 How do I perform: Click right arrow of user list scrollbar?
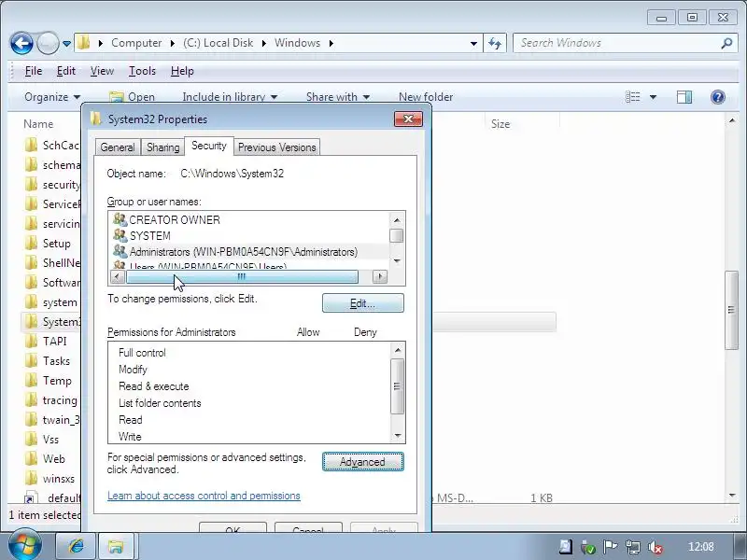point(380,276)
